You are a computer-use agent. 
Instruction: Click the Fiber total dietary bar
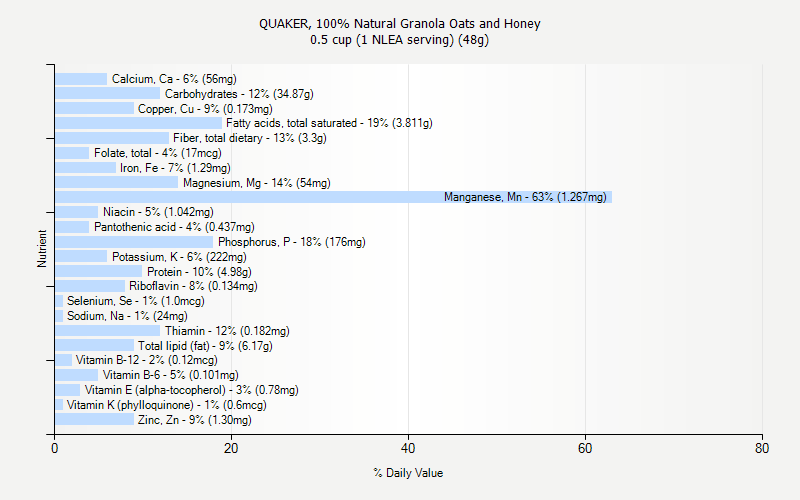(x=112, y=138)
